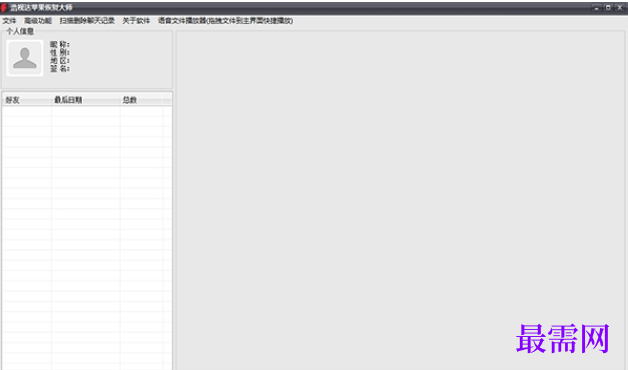
Task: Sort the list by 总数 column header
Action: click(141, 100)
